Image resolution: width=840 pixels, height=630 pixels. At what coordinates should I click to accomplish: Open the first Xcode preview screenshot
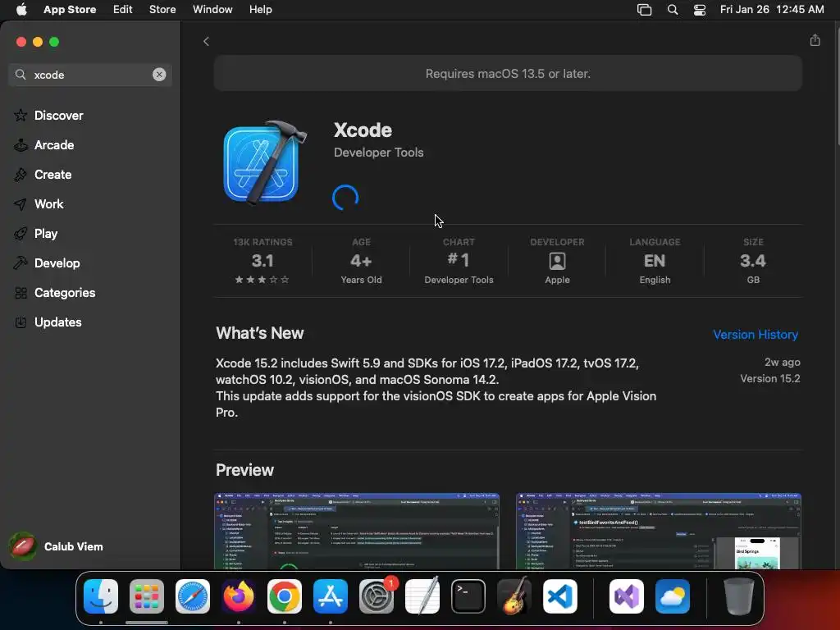pos(357,531)
